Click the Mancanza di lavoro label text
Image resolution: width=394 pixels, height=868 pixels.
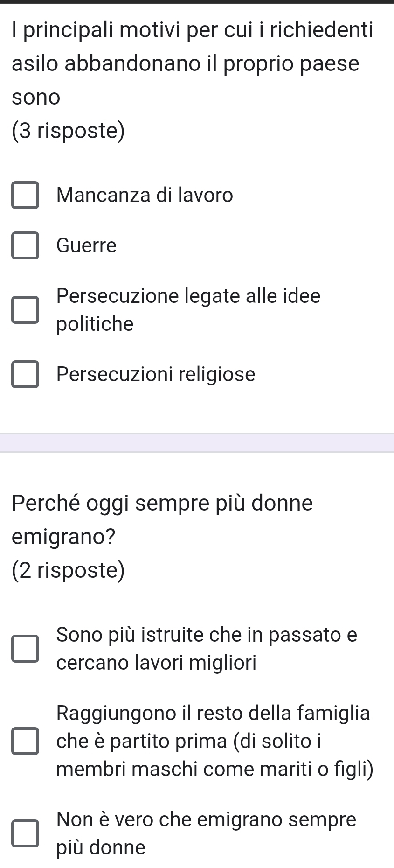click(145, 195)
